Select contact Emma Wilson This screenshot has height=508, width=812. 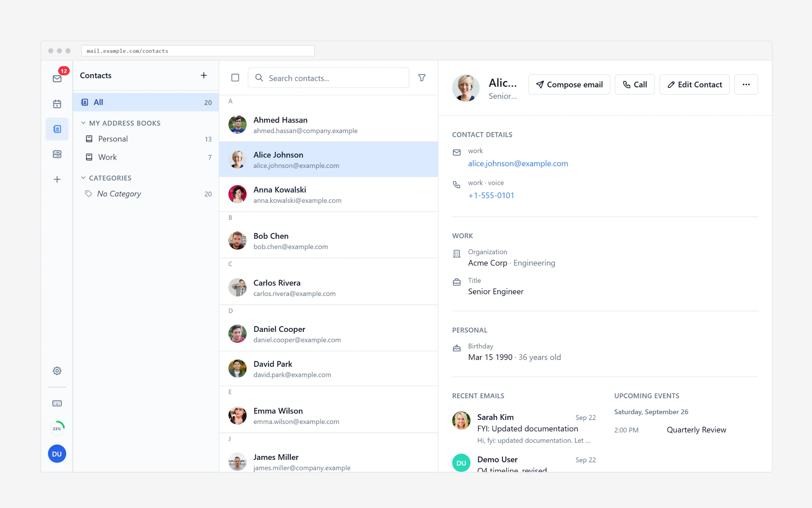click(x=329, y=416)
